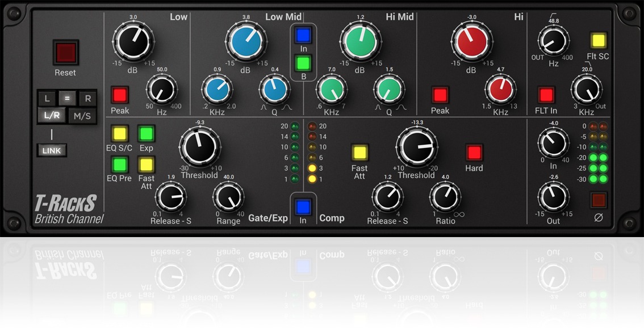The width and height of the screenshot is (644, 329).
Task: Toggle the red FLT In button
Action: 546,94
